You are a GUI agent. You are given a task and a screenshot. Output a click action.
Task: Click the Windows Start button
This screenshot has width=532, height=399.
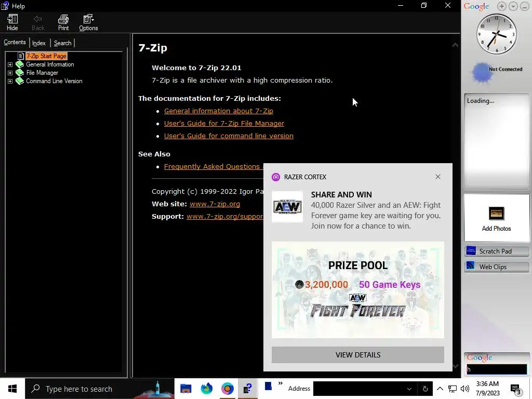(x=12, y=389)
